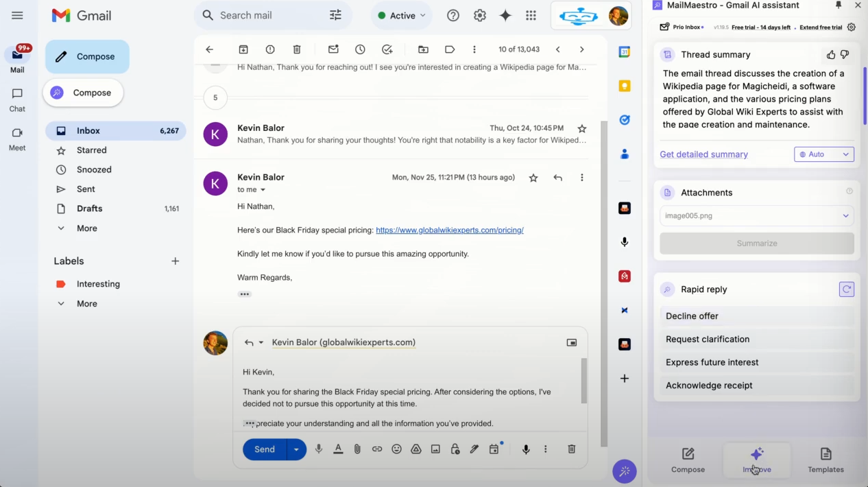868x487 pixels.
Task: Insert an emoji in the reply
Action: [396, 449]
